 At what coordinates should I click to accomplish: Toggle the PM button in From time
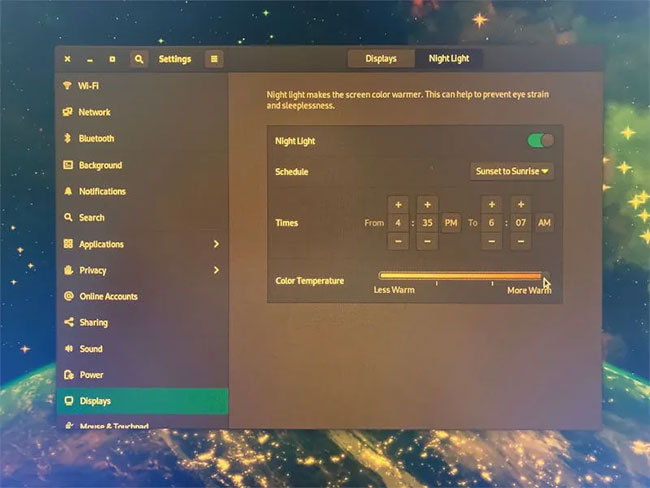(x=451, y=223)
